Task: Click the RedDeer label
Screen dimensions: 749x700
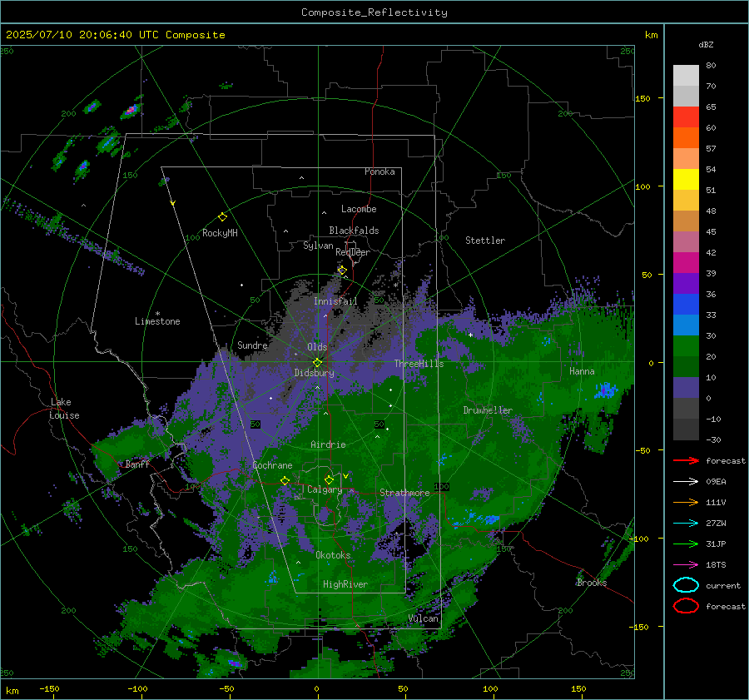Action: pyautogui.click(x=353, y=252)
